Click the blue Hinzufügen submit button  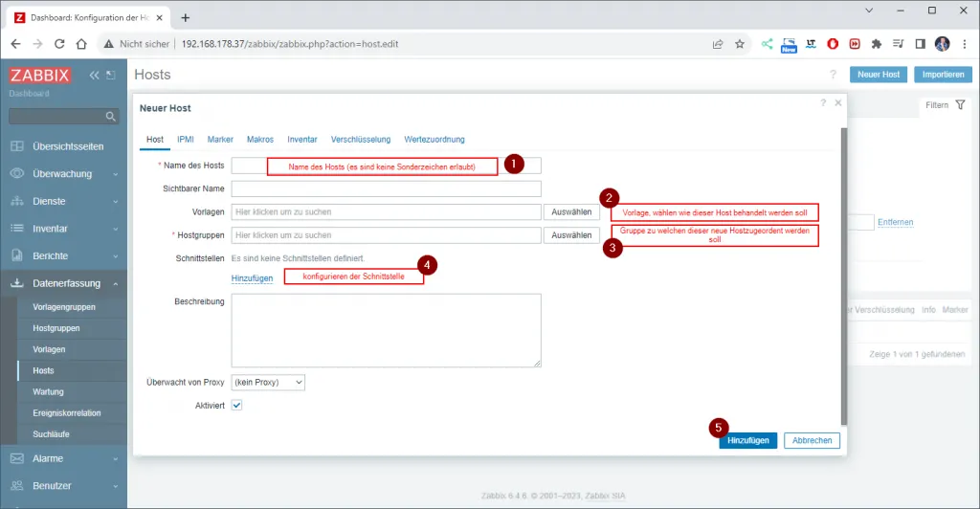(x=747, y=440)
